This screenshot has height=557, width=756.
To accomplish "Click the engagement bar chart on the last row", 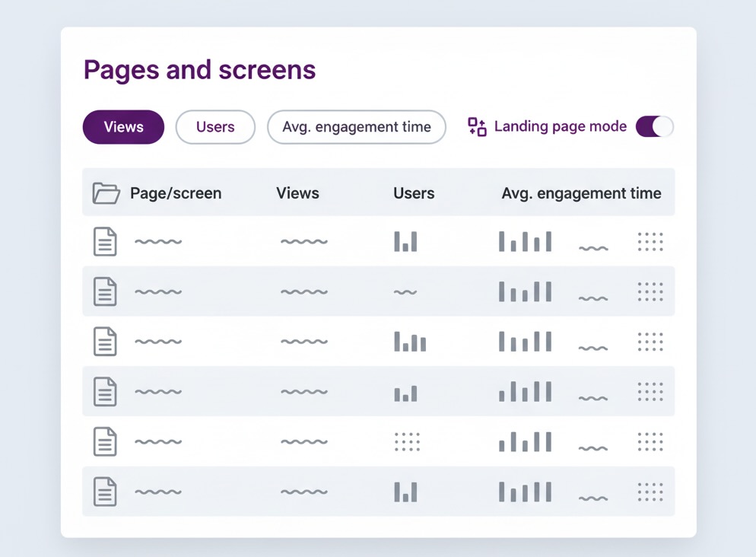I will [524, 492].
